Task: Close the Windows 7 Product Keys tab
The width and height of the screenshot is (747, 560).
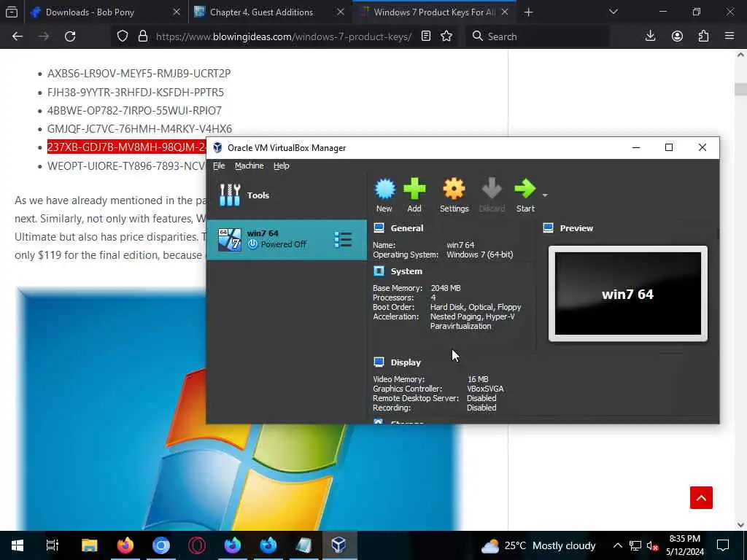Action: tap(505, 12)
